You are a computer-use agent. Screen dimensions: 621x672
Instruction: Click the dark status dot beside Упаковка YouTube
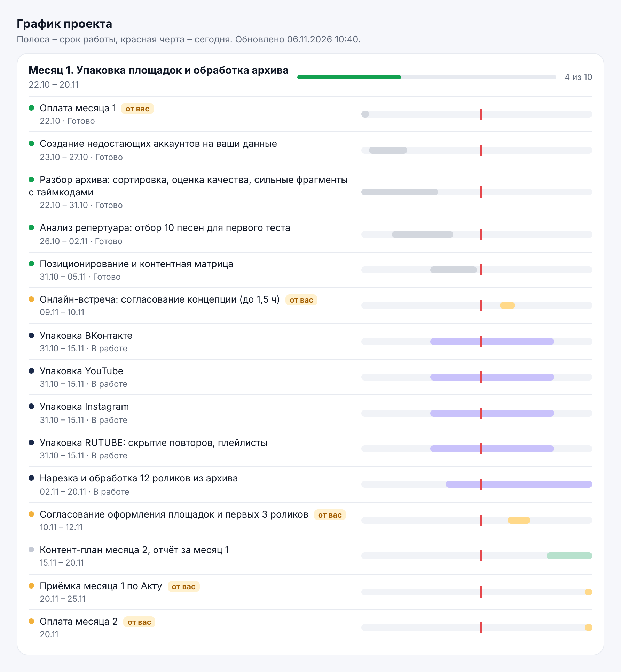tap(31, 371)
